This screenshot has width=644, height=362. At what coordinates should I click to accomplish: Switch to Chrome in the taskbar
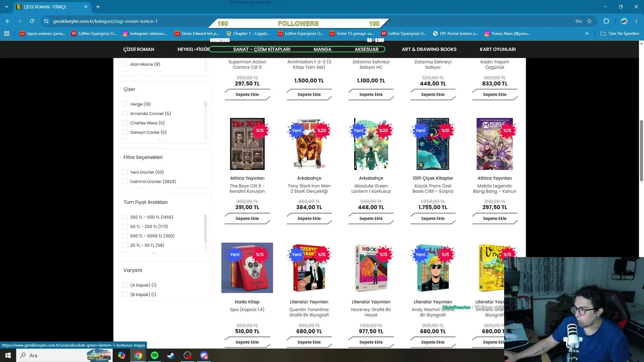(138, 355)
